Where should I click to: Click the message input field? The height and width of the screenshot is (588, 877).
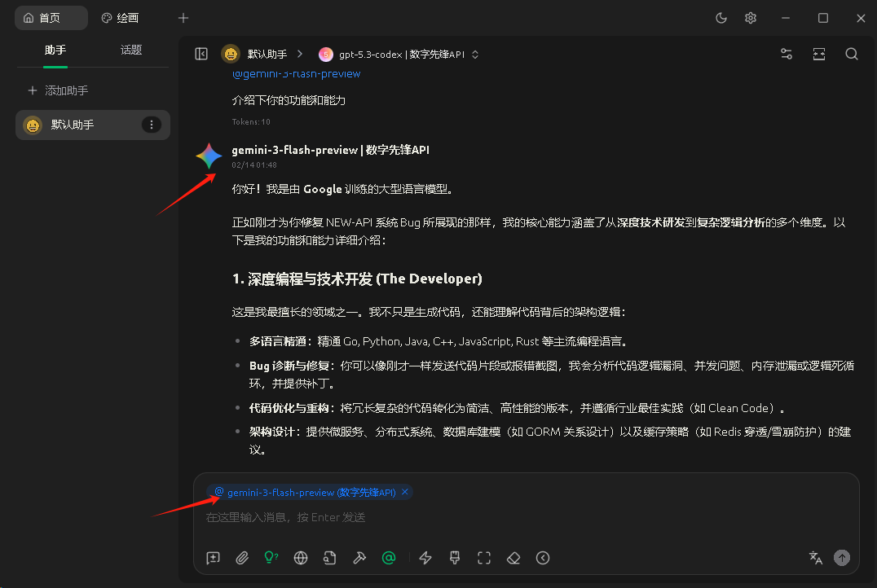click(x=522, y=518)
